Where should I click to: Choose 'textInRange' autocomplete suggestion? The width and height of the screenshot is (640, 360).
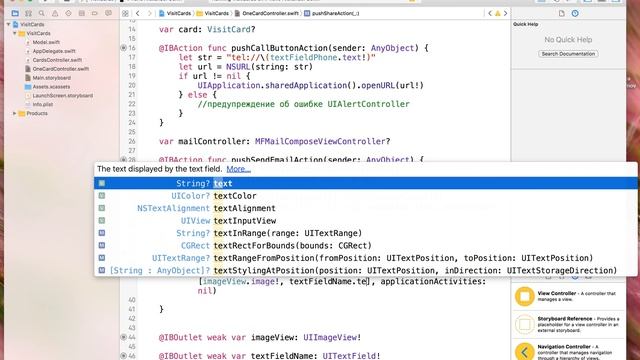(366, 233)
